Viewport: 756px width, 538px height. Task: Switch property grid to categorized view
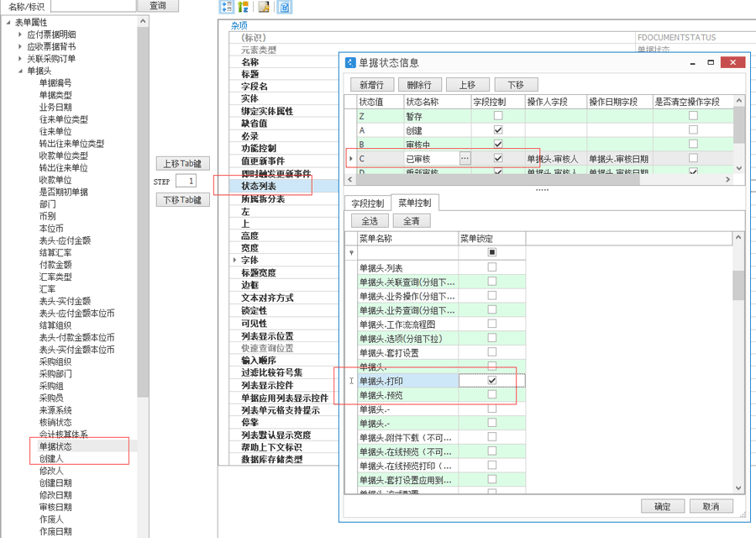click(226, 6)
